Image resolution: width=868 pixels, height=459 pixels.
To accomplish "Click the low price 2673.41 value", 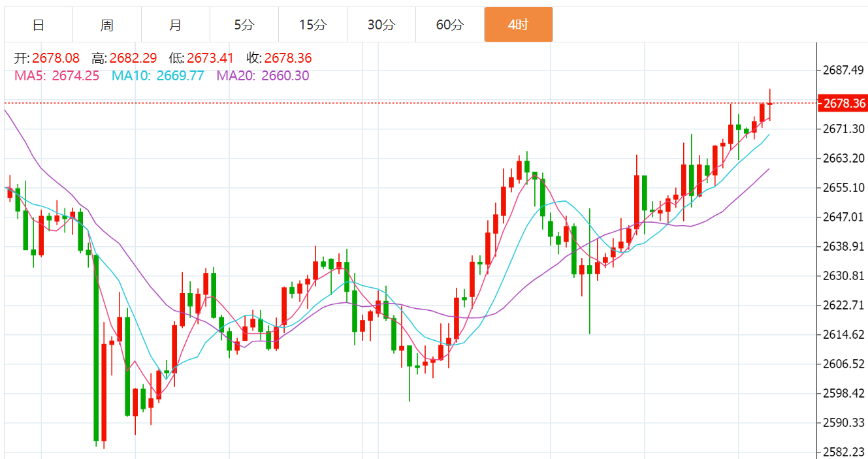I will pyautogui.click(x=210, y=58).
